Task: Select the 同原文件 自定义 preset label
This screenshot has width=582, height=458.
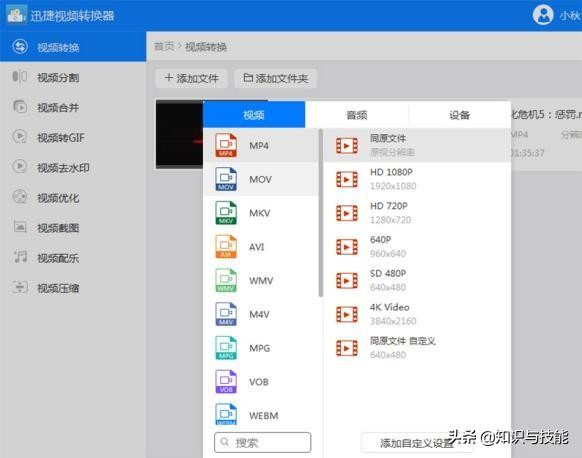Action: (403, 341)
